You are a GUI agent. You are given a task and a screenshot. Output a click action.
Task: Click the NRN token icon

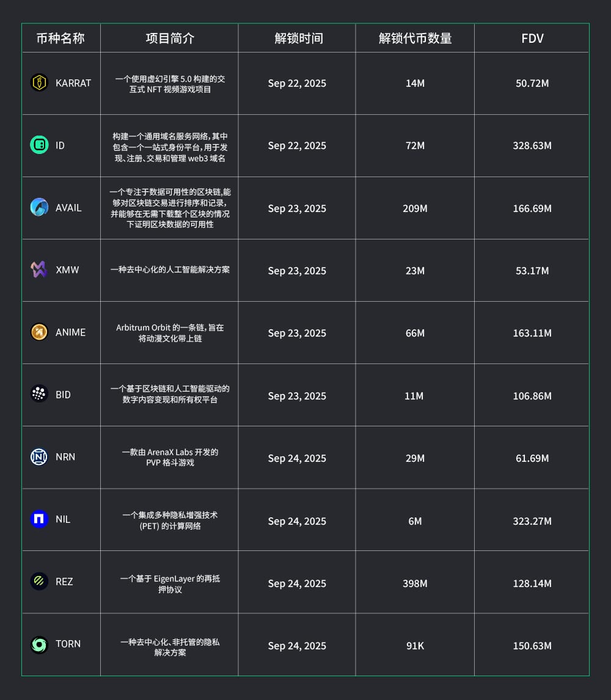[x=39, y=456]
